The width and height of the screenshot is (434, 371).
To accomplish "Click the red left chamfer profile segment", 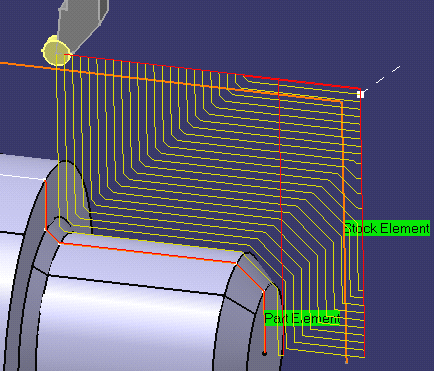I will pyautogui.click(x=52, y=236).
